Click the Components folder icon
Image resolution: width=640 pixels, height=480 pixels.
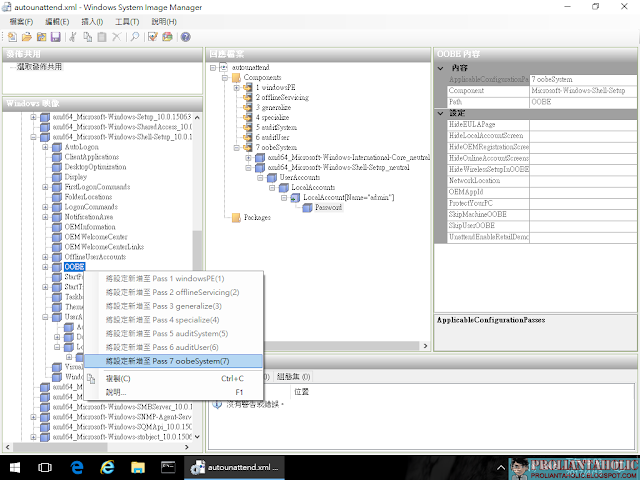point(236,78)
